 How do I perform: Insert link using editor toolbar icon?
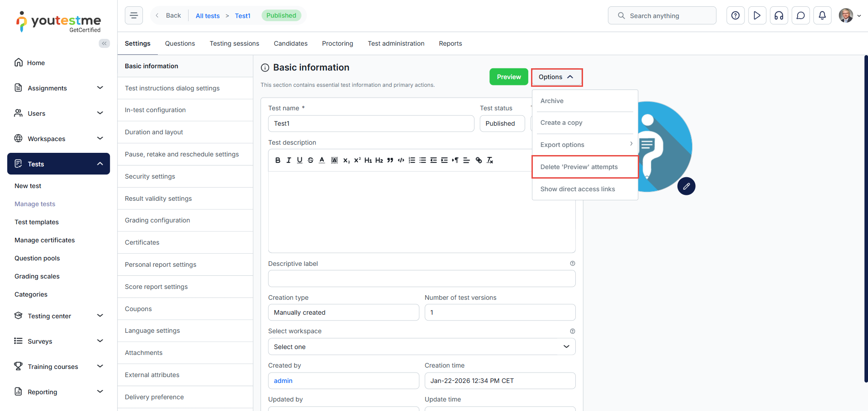(479, 160)
